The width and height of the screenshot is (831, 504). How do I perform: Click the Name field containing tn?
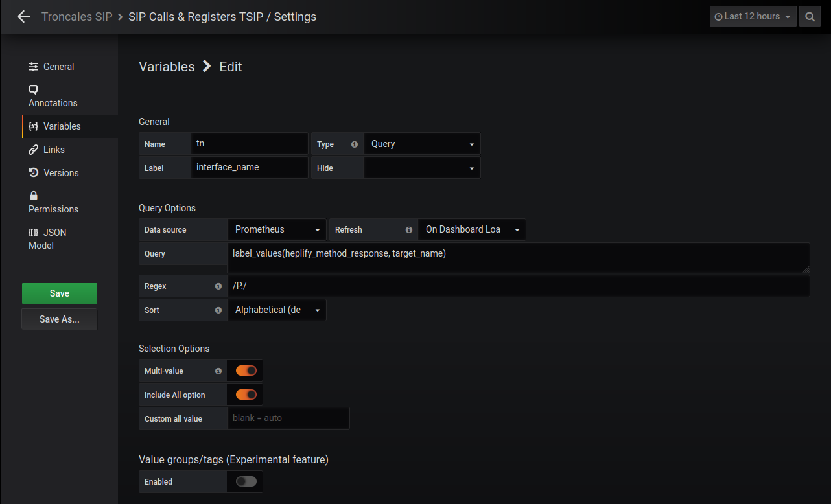click(x=250, y=144)
